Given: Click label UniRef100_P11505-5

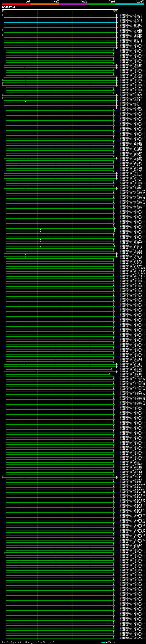Looking at the screenshot, I should [x=132, y=379].
